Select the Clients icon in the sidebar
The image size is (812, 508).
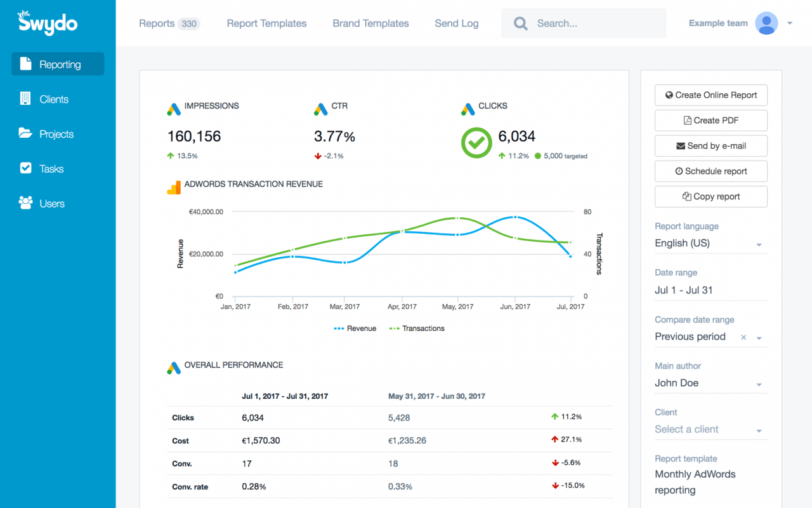coord(25,98)
